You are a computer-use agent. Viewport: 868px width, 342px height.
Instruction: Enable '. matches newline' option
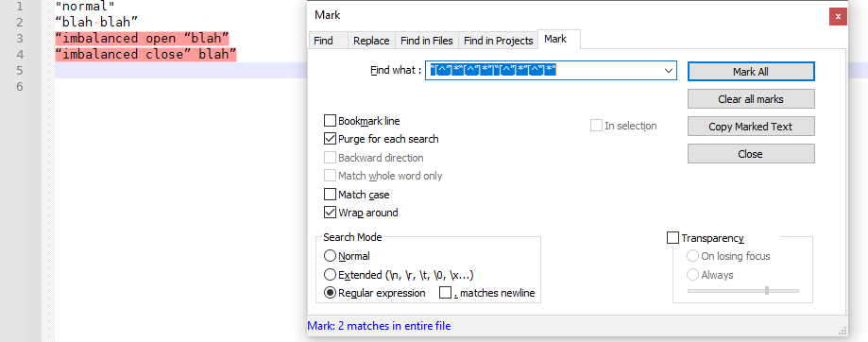point(446,293)
